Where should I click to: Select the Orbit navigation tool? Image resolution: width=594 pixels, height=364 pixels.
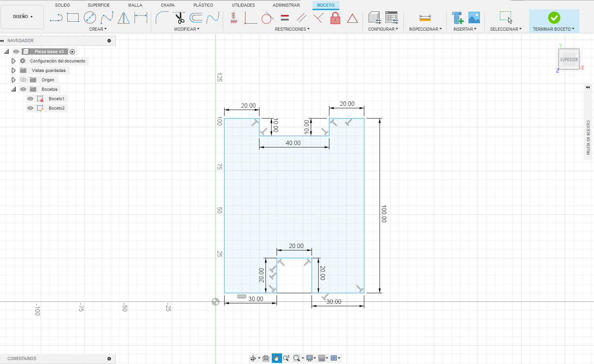[253, 358]
